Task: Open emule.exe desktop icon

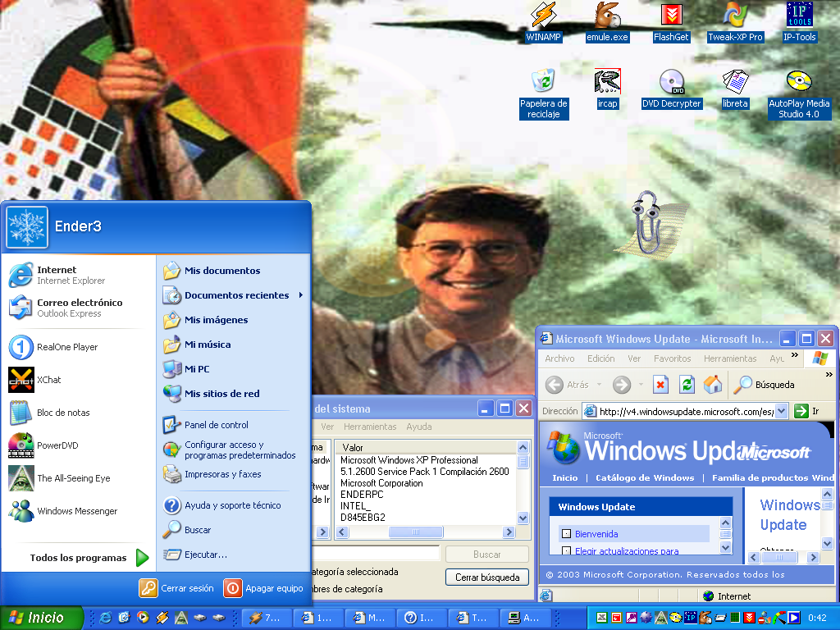Action: pos(607,21)
